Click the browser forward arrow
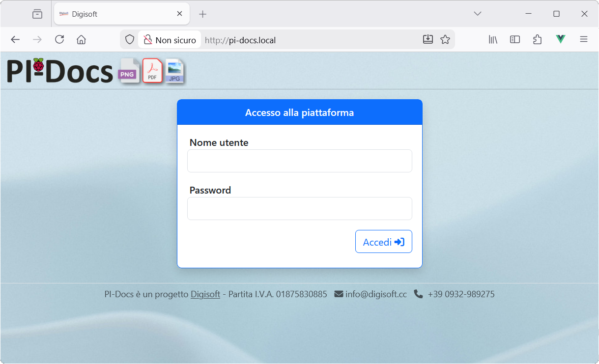The image size is (599, 364). pos(37,40)
